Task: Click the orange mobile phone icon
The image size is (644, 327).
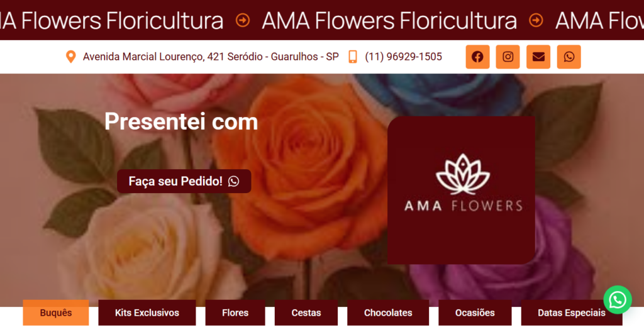Action: coord(352,57)
